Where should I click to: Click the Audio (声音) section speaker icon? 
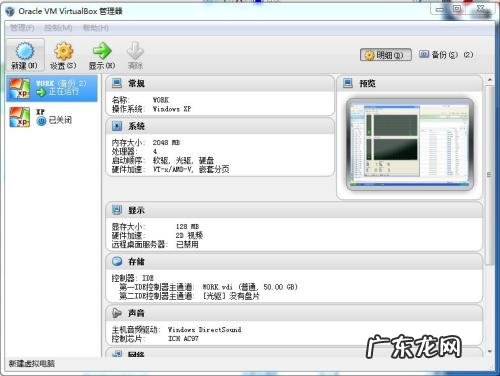pos(117,313)
